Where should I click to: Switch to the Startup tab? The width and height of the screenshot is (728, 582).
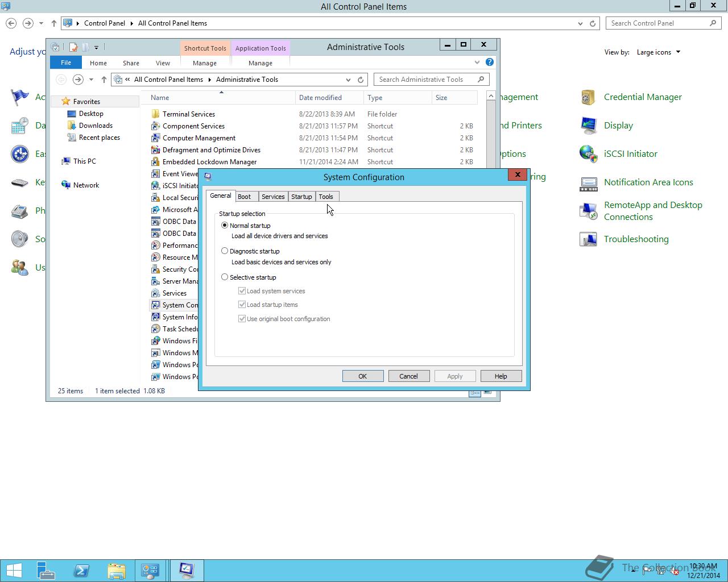point(301,197)
